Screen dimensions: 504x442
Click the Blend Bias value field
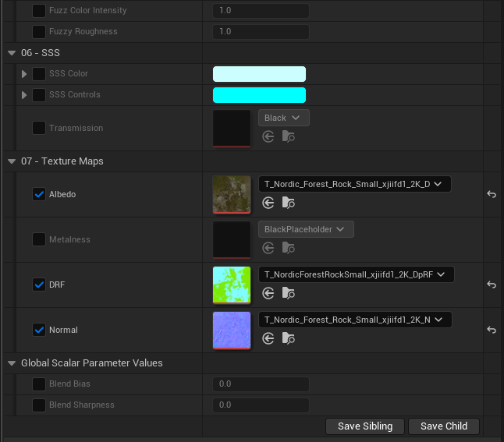pyautogui.click(x=261, y=384)
